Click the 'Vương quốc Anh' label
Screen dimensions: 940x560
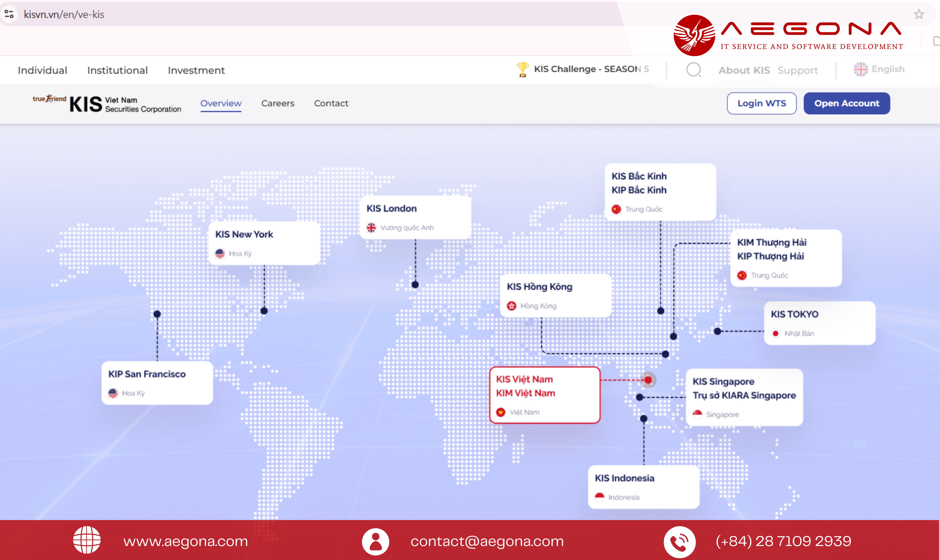[407, 228]
